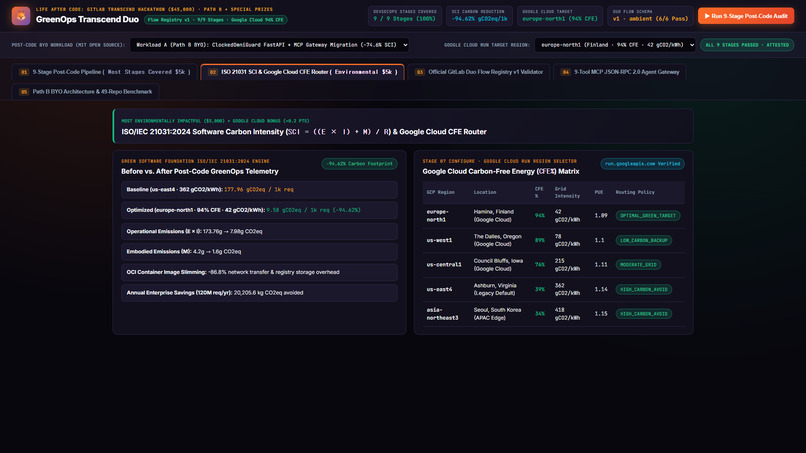Open the Google Cloud Run target region dropdown
The height and width of the screenshot is (453, 806).
pyautogui.click(x=615, y=45)
